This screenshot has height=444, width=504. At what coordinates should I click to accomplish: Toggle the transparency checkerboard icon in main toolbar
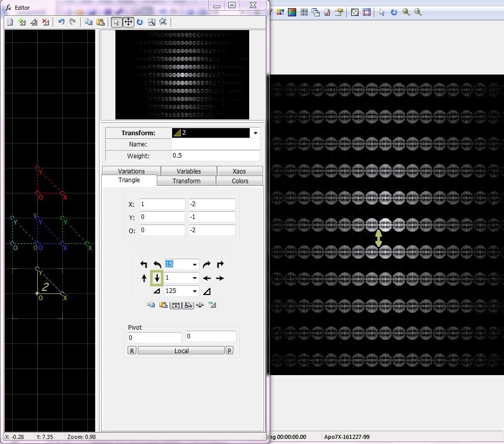click(x=355, y=12)
